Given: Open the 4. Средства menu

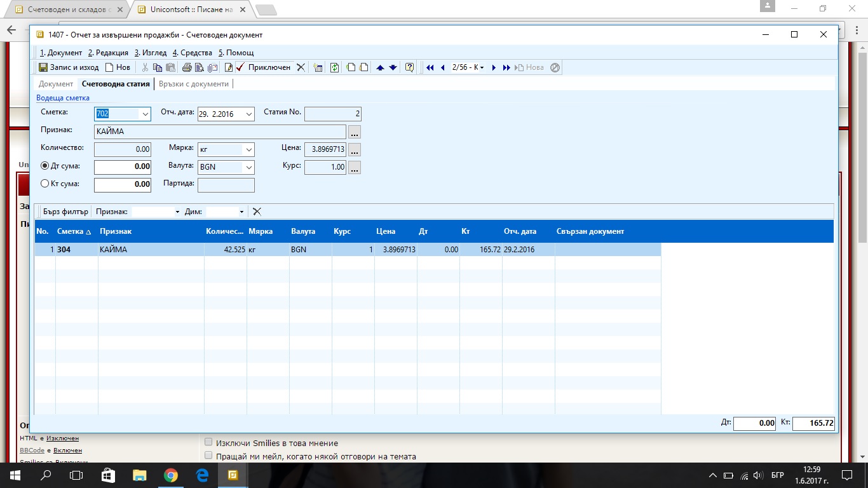Looking at the screenshot, I should pos(193,53).
